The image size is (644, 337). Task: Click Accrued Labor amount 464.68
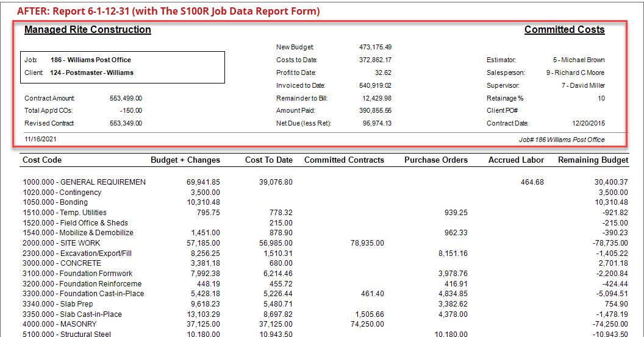[x=532, y=182]
